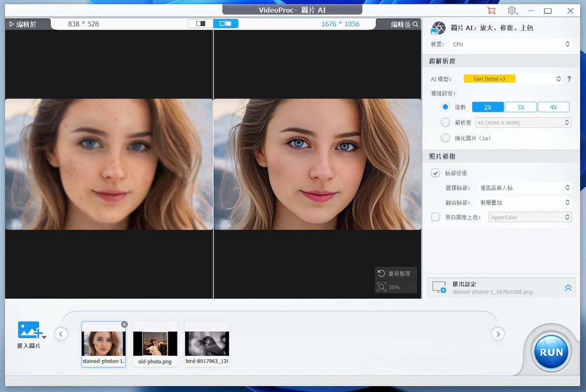Open the 匯出設定 export settings icon

pos(439,288)
